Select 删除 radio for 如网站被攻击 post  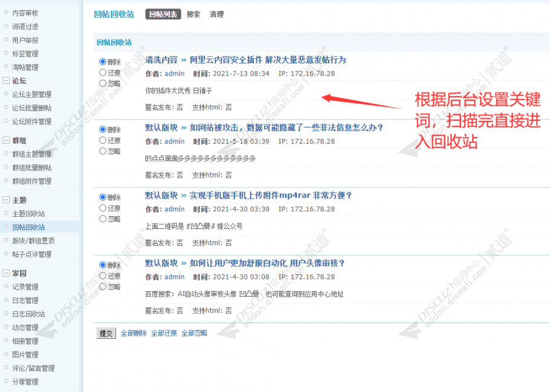[102, 129]
